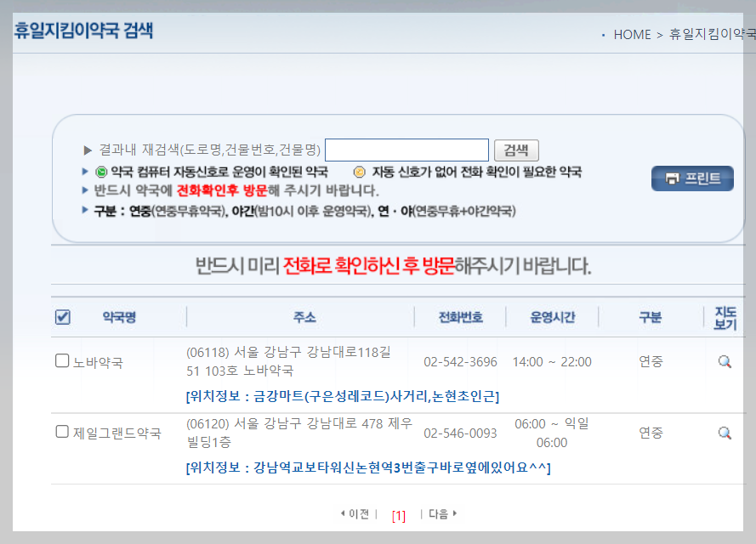Image resolution: width=756 pixels, height=544 pixels.
Task: Click the 약국명 column header
Action: pyautogui.click(x=119, y=317)
